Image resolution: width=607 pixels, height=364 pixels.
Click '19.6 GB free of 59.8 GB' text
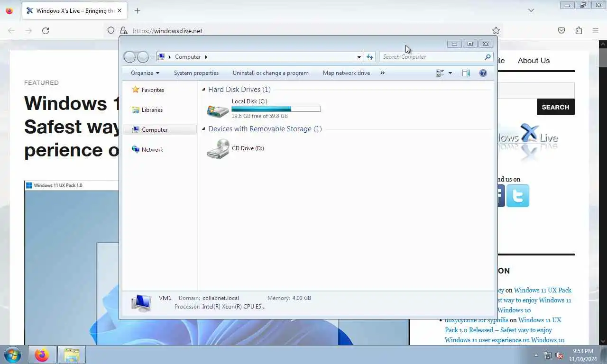tap(260, 116)
